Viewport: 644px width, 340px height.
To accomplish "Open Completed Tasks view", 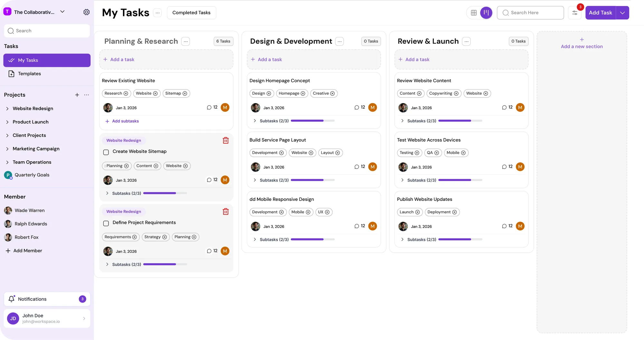I will pyautogui.click(x=191, y=13).
